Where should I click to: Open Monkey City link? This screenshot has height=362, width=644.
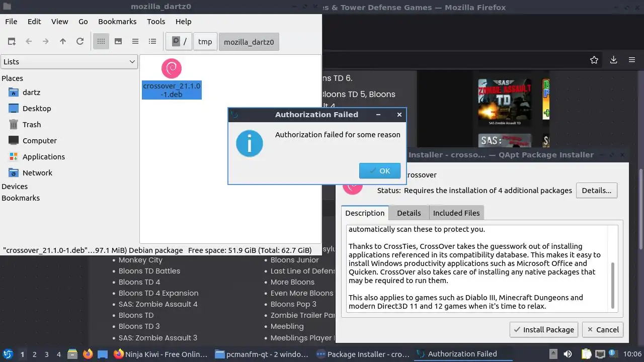(x=140, y=260)
